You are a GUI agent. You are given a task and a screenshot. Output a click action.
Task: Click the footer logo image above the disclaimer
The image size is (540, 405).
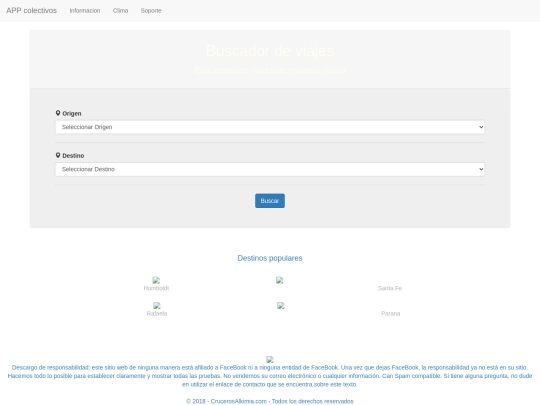click(270, 360)
